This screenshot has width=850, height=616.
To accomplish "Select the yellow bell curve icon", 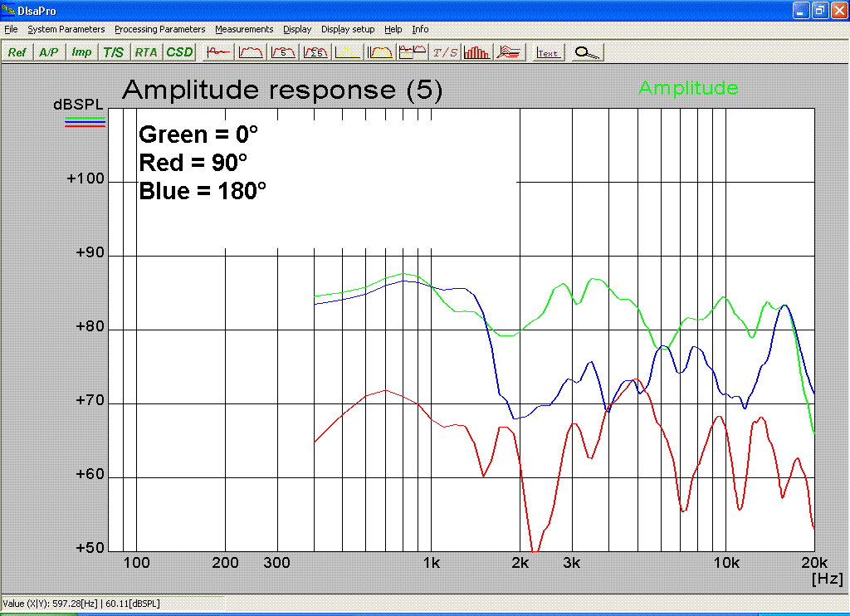I will (x=348, y=52).
